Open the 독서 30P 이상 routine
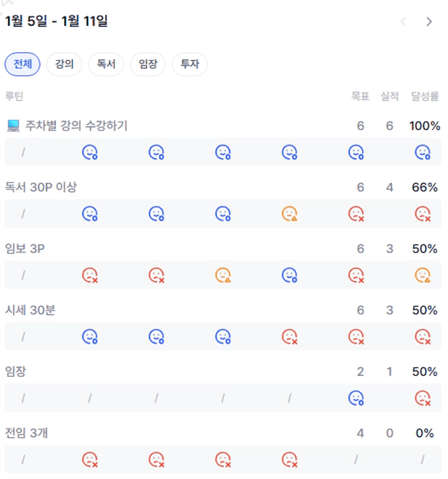 coord(41,187)
